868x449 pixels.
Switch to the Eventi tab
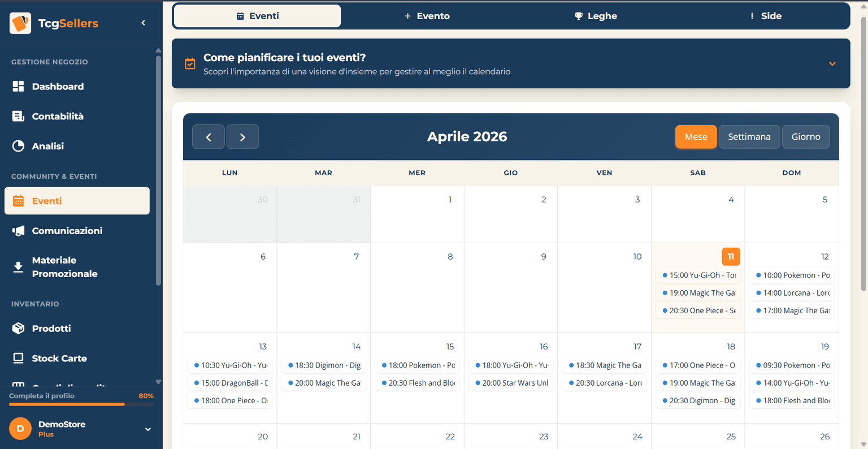click(x=257, y=16)
